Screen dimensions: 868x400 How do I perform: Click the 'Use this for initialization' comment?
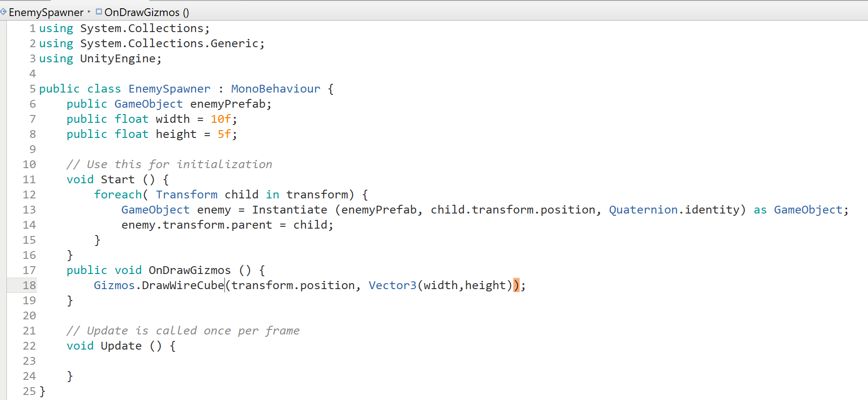169,164
